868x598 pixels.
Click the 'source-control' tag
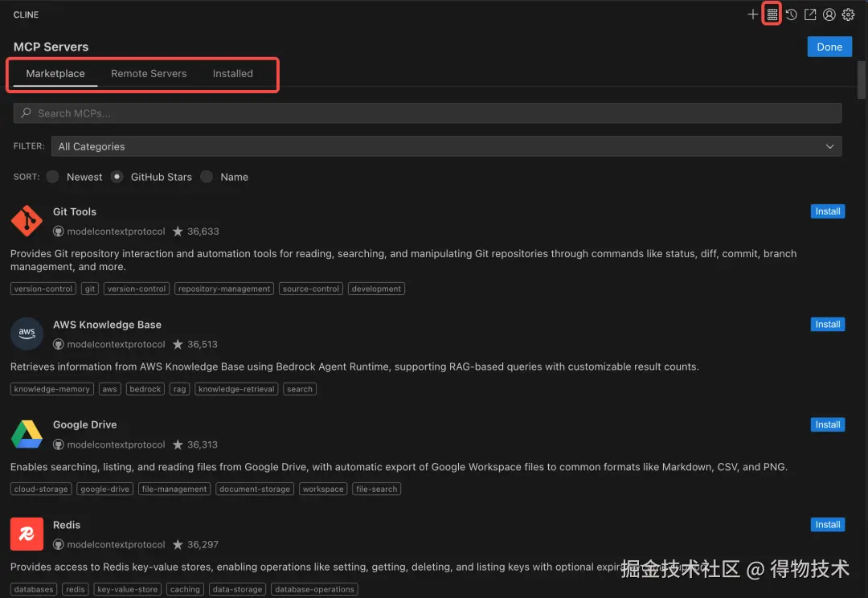tap(310, 289)
